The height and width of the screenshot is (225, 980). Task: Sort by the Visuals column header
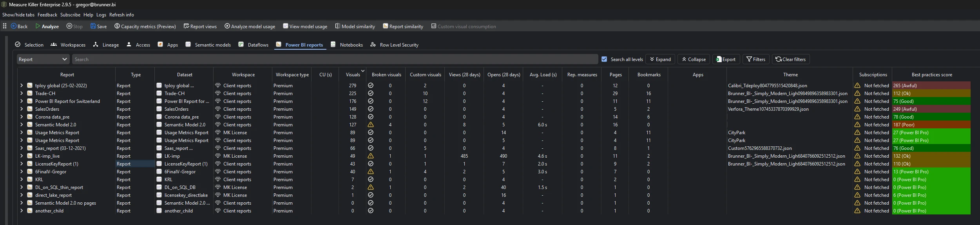pos(353,74)
